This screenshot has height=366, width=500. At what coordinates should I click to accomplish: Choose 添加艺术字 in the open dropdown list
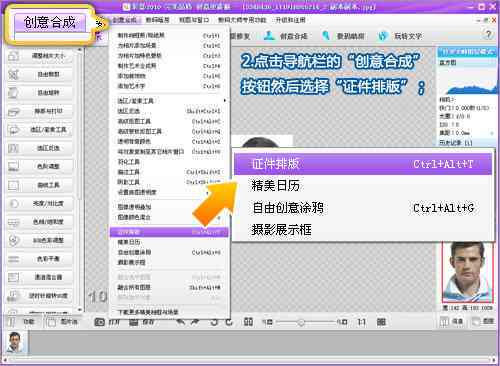click(x=169, y=86)
